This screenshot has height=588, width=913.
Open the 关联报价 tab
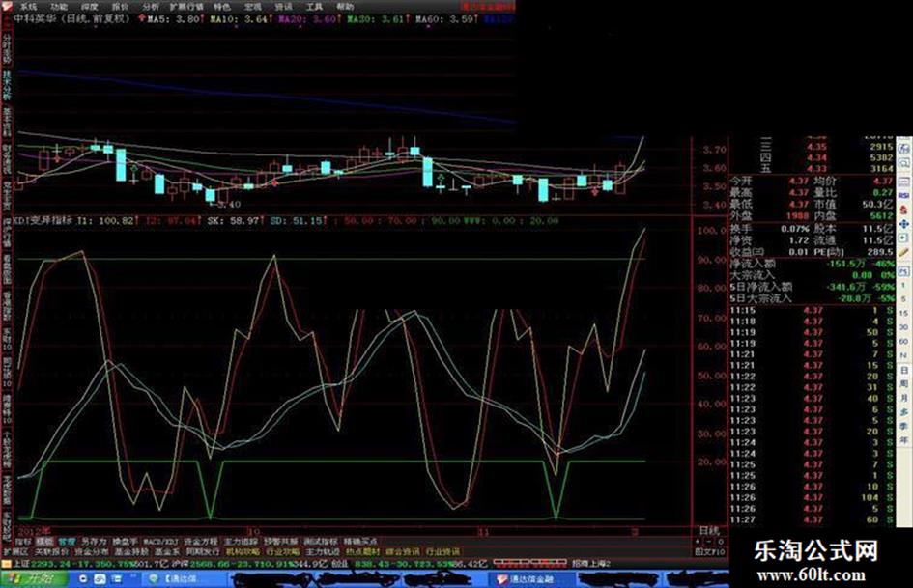(51, 551)
